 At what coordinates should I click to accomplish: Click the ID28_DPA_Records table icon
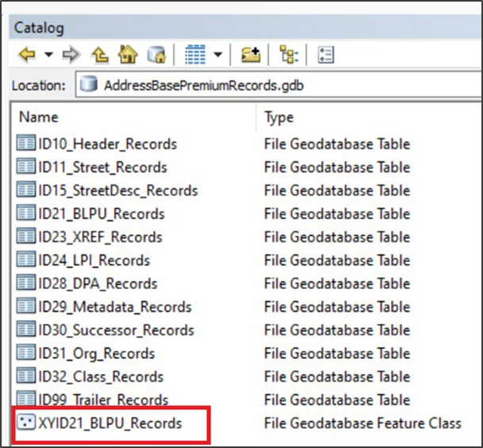[x=26, y=284]
